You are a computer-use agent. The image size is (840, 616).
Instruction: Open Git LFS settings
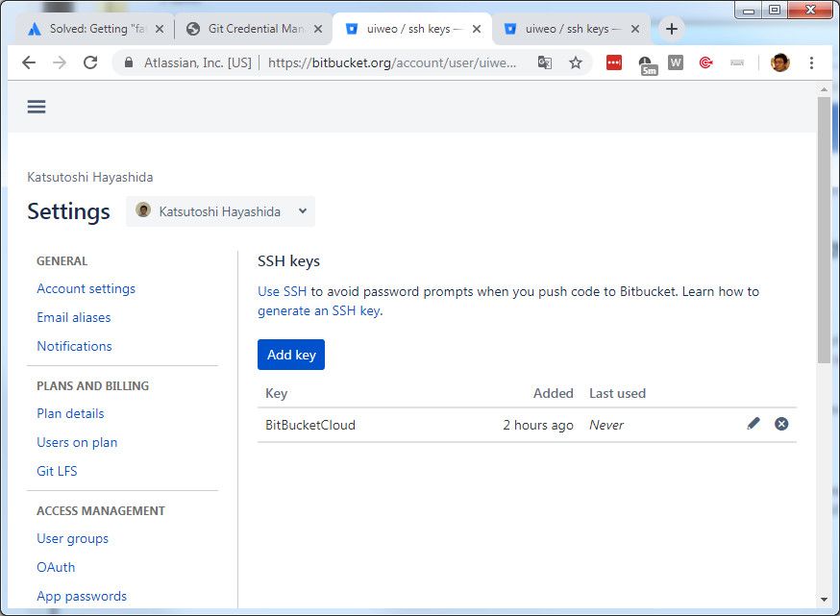click(57, 471)
